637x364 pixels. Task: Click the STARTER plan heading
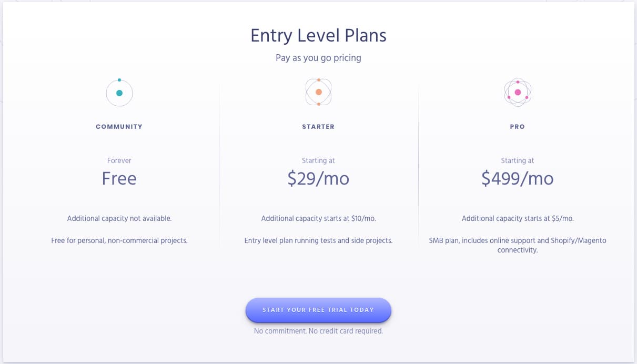(318, 126)
